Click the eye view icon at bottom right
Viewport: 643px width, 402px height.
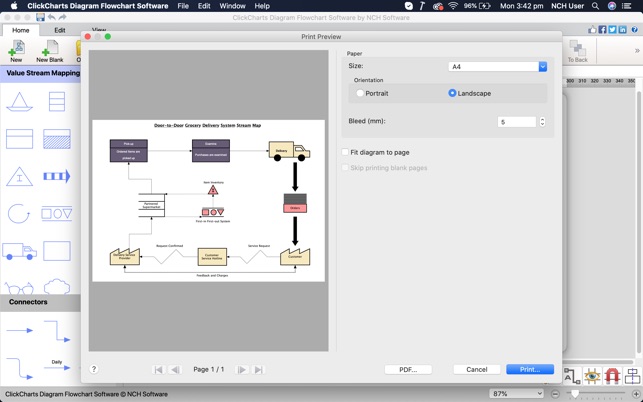pyautogui.click(x=592, y=376)
